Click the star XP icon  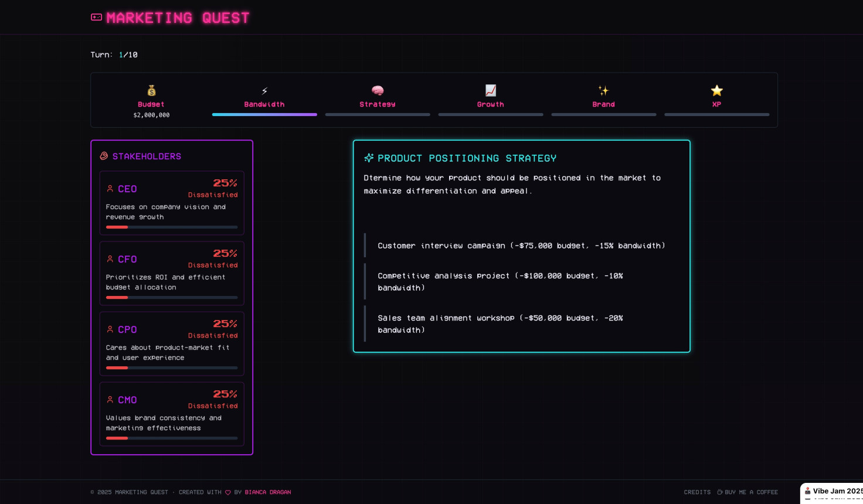tap(716, 90)
